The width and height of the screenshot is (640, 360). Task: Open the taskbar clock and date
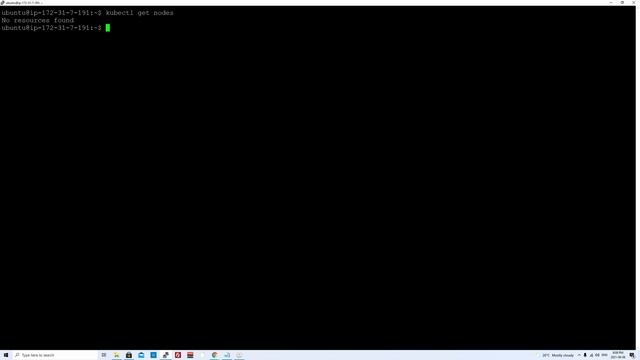click(x=618, y=355)
